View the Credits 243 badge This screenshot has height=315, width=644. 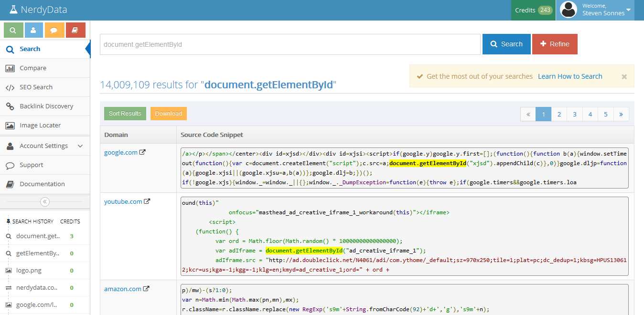coord(534,10)
